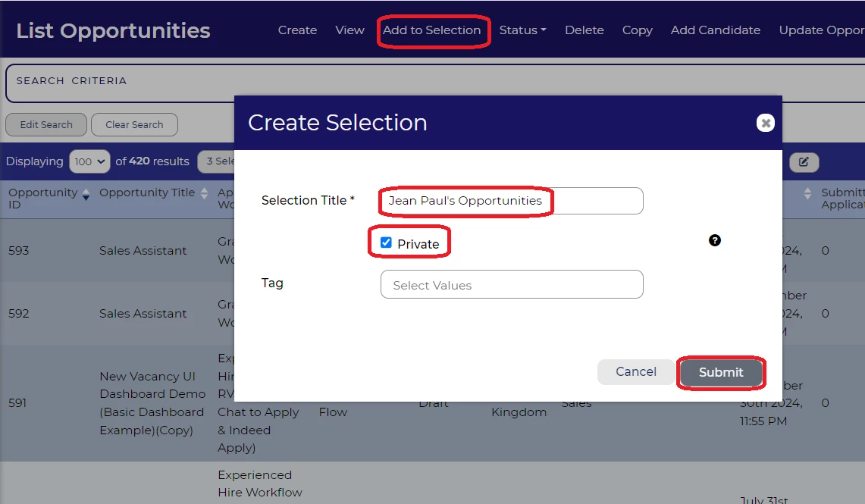The height and width of the screenshot is (504, 865).
Task: Sort by the Opportunity ID column arrows
Action: pos(86,193)
